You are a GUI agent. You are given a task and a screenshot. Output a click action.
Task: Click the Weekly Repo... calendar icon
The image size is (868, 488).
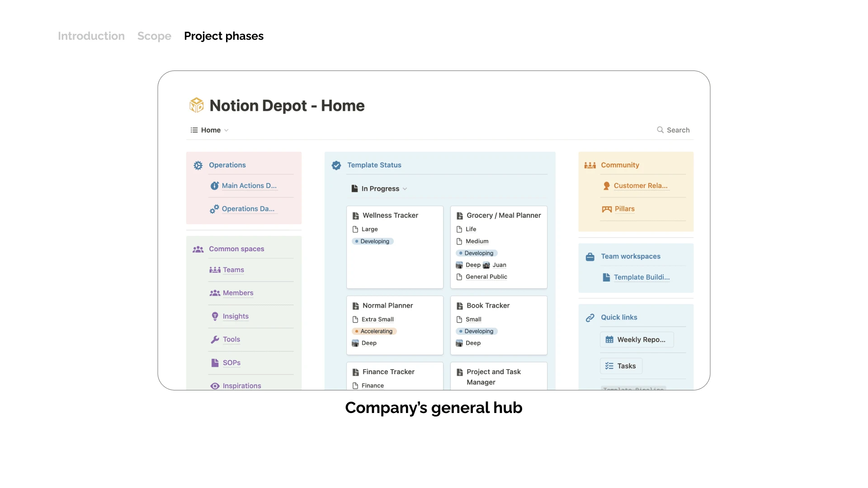tap(609, 340)
